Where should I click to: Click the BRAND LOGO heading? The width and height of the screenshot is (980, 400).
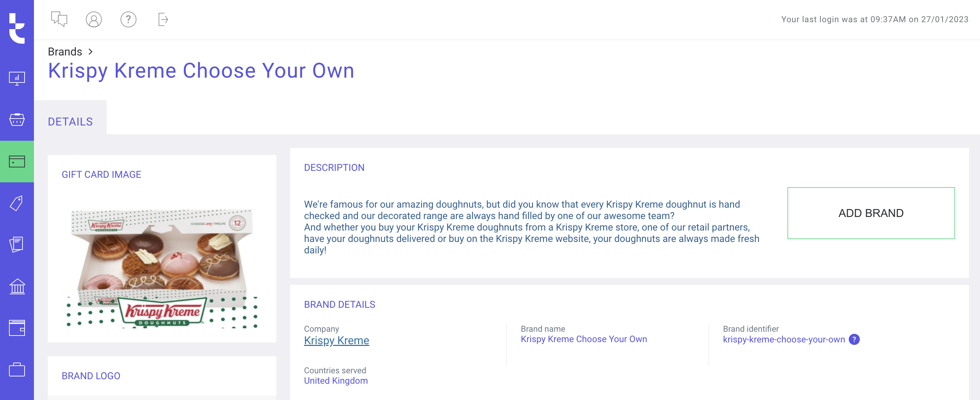tap(91, 376)
